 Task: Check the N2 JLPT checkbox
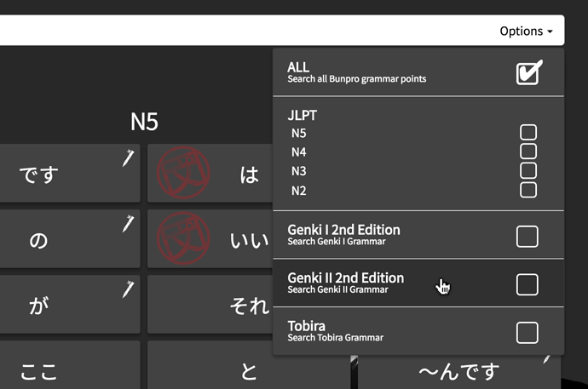tap(528, 190)
